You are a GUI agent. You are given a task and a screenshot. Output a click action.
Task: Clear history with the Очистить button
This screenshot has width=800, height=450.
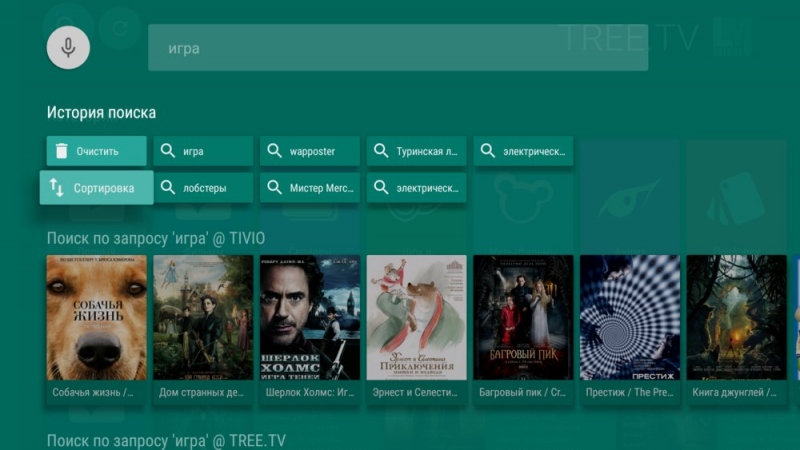click(96, 151)
